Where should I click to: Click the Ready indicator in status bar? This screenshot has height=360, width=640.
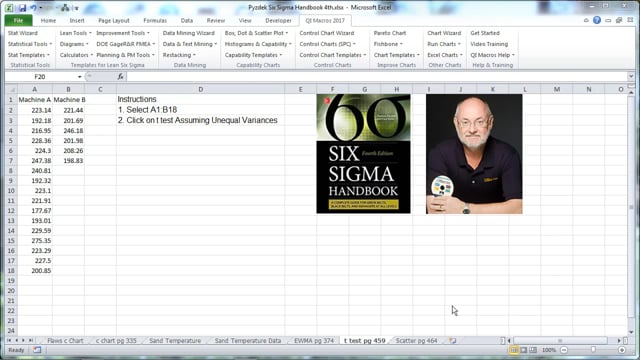coord(16,350)
